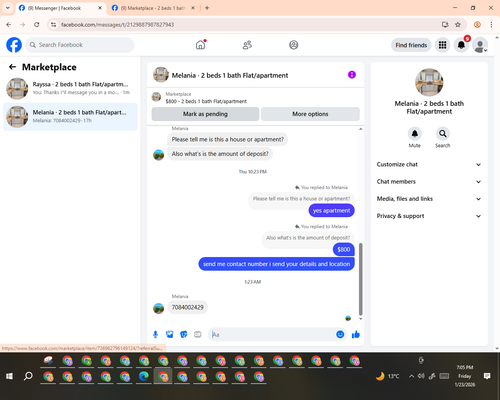Click 'Please tell me is this' received message
The width and height of the screenshot is (500, 400).
point(228,139)
